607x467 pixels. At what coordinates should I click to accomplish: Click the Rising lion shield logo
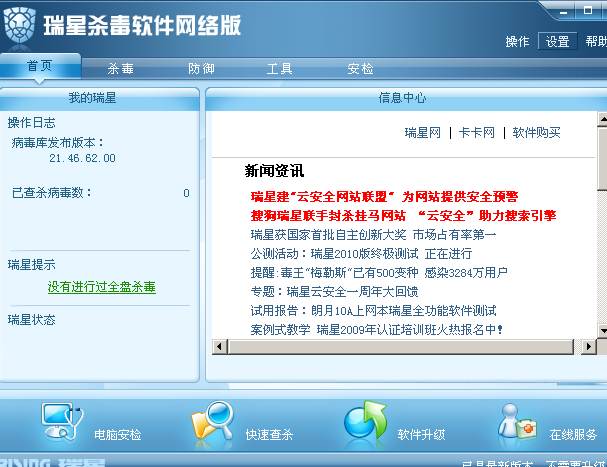[x=19, y=25]
